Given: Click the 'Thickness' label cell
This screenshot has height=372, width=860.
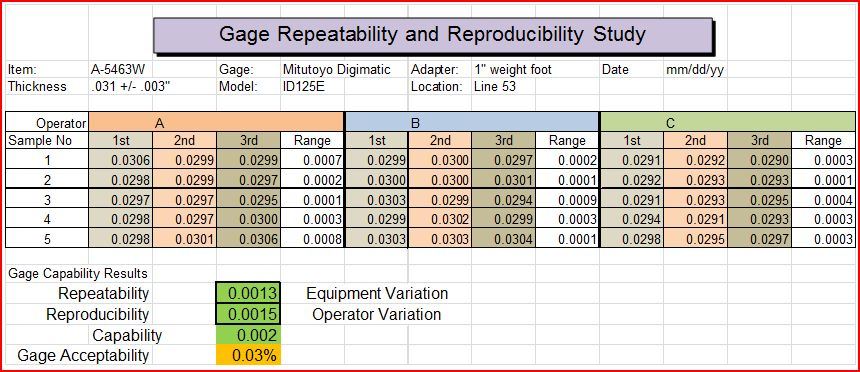Looking at the screenshot, I should click(x=37, y=87).
